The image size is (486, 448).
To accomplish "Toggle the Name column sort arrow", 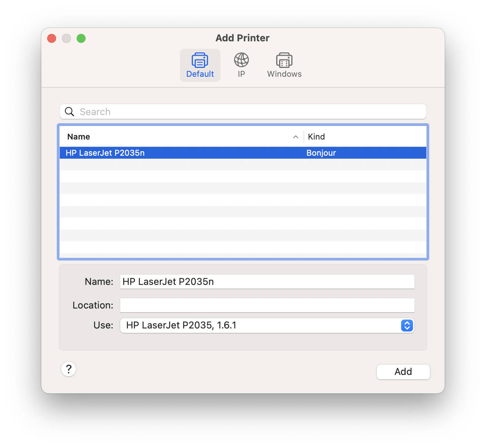I will pyautogui.click(x=295, y=137).
